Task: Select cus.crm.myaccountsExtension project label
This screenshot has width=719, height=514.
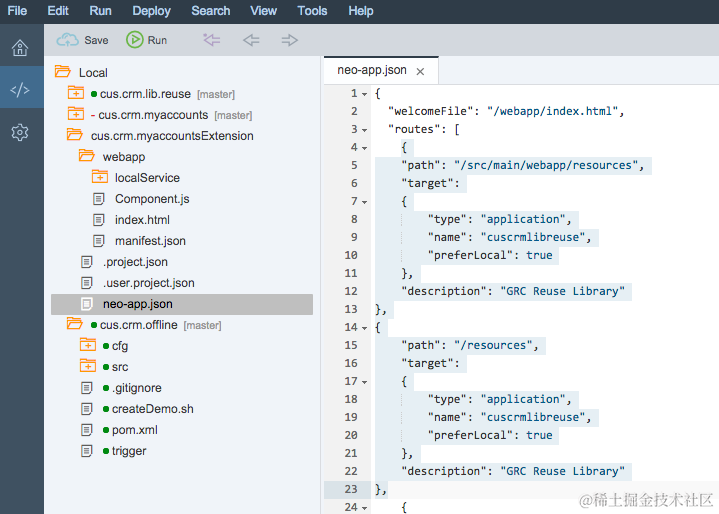Action: (172, 136)
